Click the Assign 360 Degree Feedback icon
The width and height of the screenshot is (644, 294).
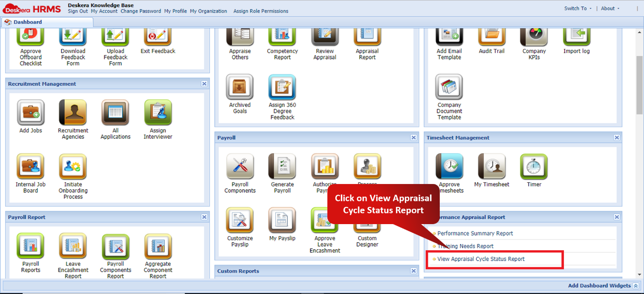(282, 87)
